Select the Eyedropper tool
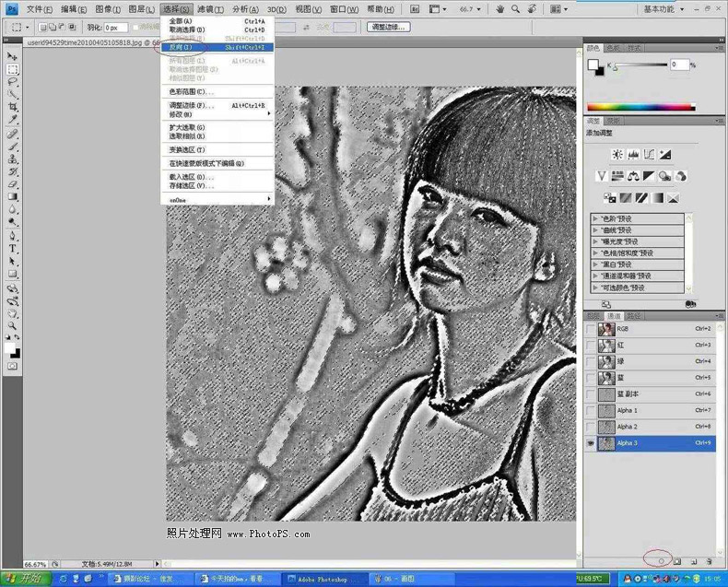The width and height of the screenshot is (728, 587). pyautogui.click(x=13, y=120)
